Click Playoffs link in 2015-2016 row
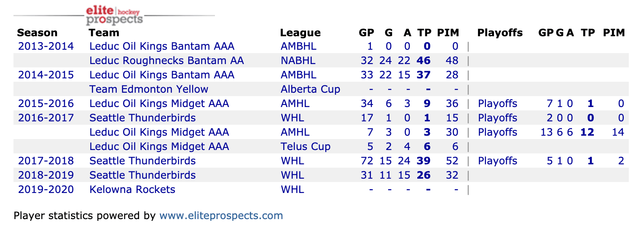644x225 pixels. pyautogui.click(x=497, y=104)
